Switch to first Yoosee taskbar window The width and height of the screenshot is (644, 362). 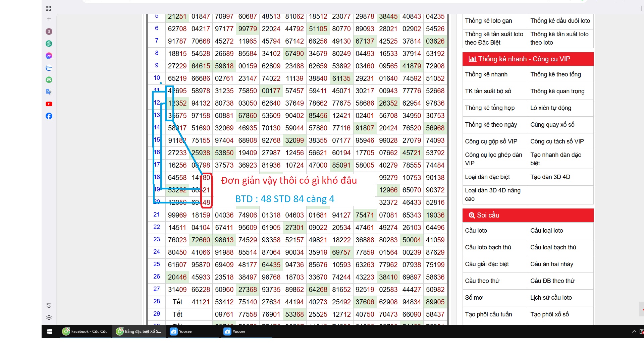pos(181,331)
